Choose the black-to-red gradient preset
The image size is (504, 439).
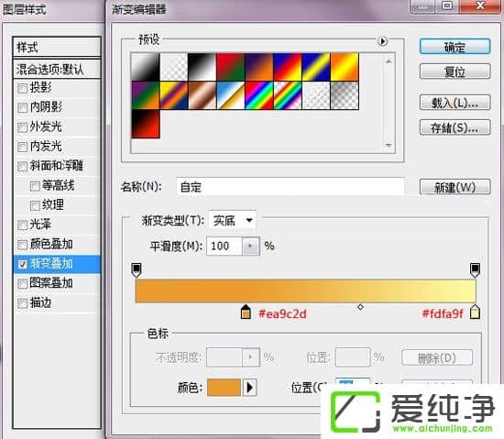146,124
